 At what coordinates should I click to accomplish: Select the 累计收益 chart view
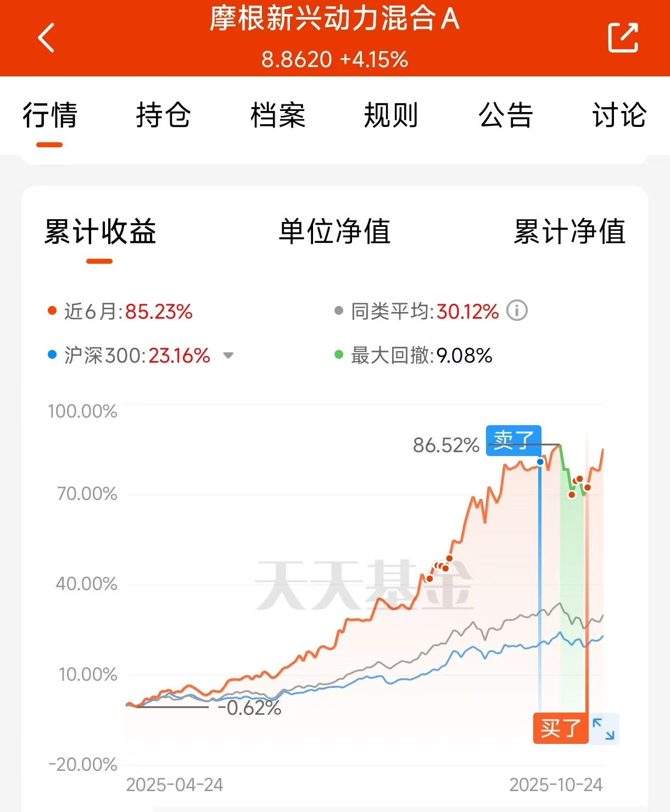click(101, 231)
